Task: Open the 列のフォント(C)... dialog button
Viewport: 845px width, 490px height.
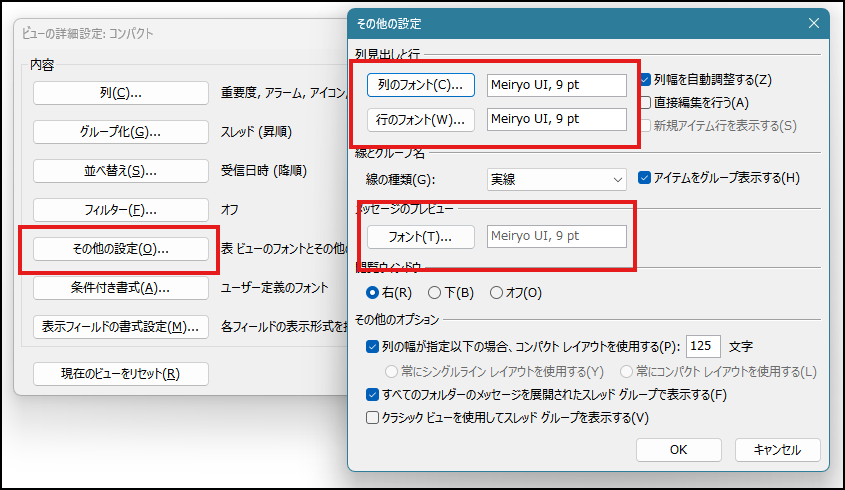Action: click(421, 85)
